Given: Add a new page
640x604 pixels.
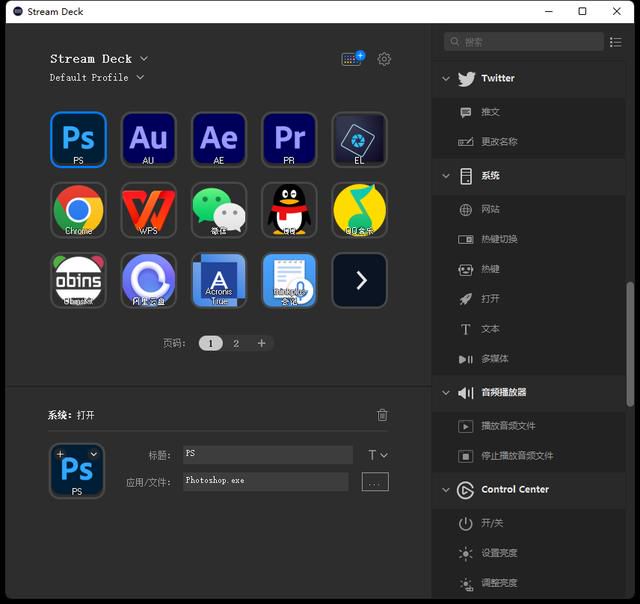Looking at the screenshot, I should [x=262, y=343].
